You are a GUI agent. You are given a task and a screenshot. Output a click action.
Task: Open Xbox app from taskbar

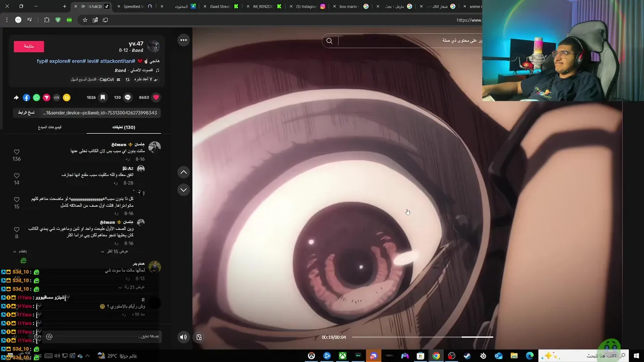tap(342, 356)
